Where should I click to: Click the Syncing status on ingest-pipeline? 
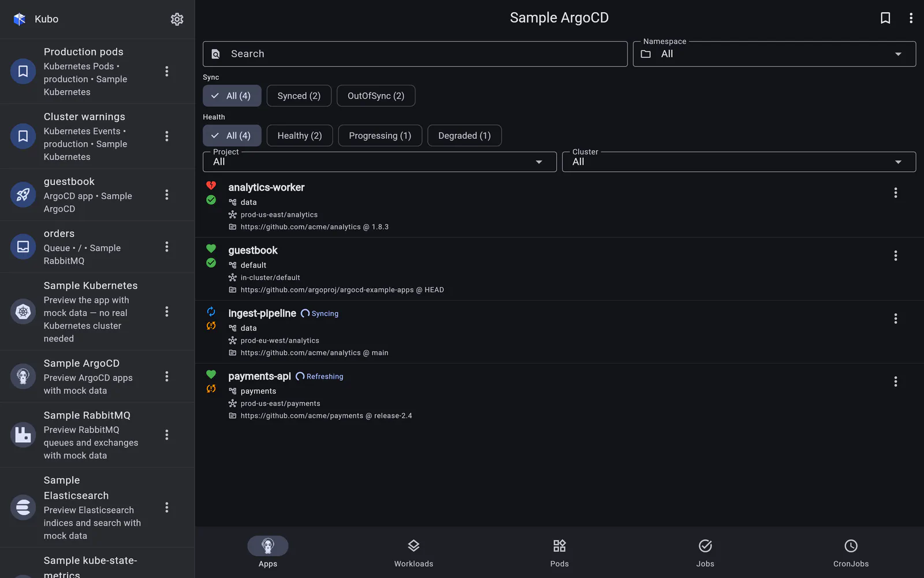click(320, 314)
